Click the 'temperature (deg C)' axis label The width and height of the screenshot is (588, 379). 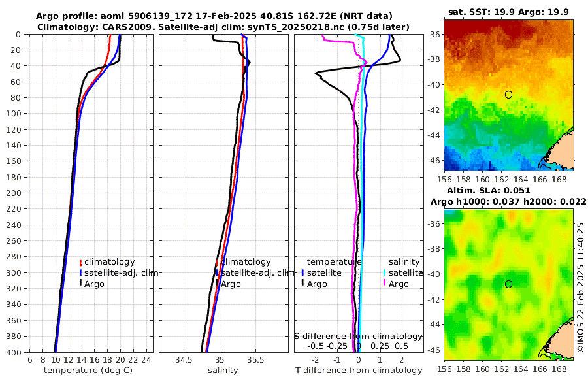88,371
